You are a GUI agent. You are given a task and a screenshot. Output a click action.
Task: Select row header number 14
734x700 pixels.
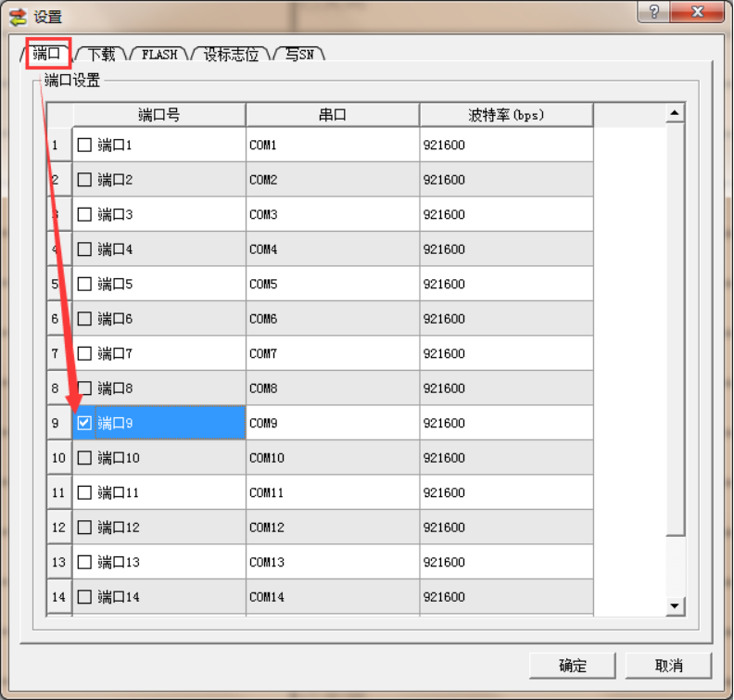(59, 597)
